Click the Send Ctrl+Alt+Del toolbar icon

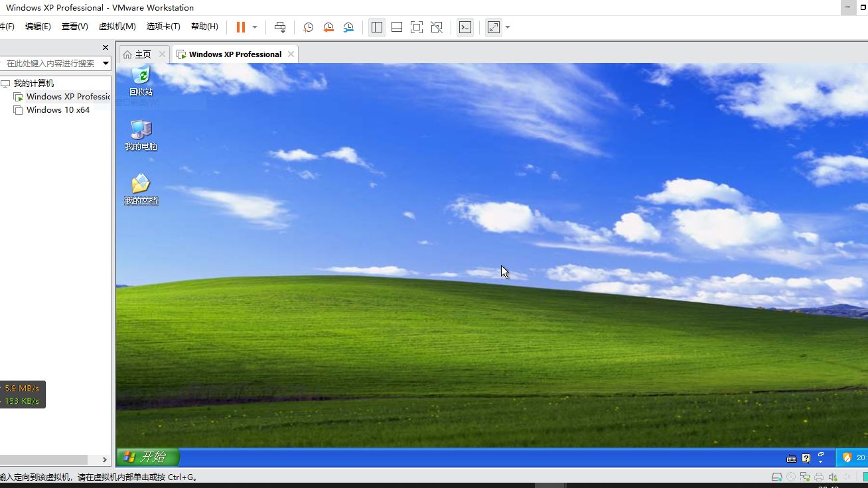coord(280,27)
